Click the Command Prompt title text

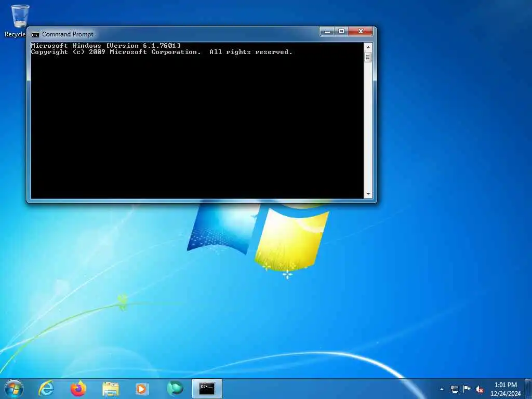click(68, 34)
